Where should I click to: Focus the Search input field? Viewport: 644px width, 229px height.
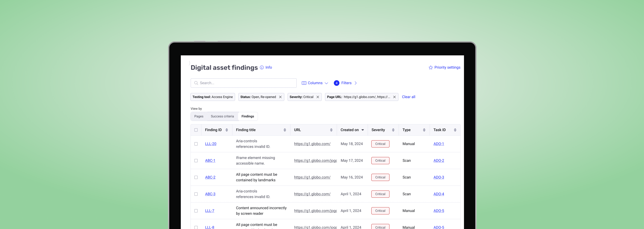(246, 83)
